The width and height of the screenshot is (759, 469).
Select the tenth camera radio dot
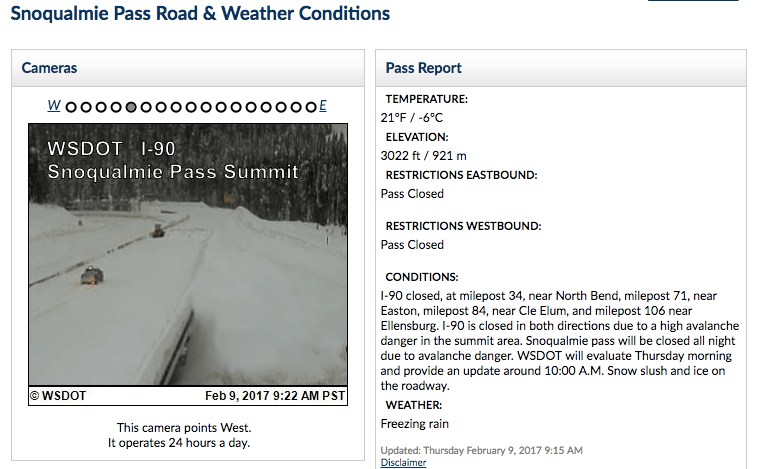[206, 107]
